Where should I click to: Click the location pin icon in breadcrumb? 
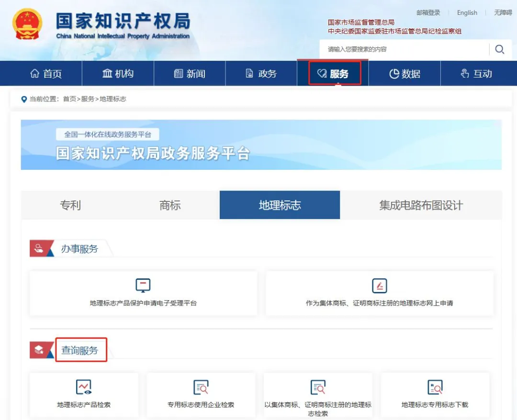point(24,99)
